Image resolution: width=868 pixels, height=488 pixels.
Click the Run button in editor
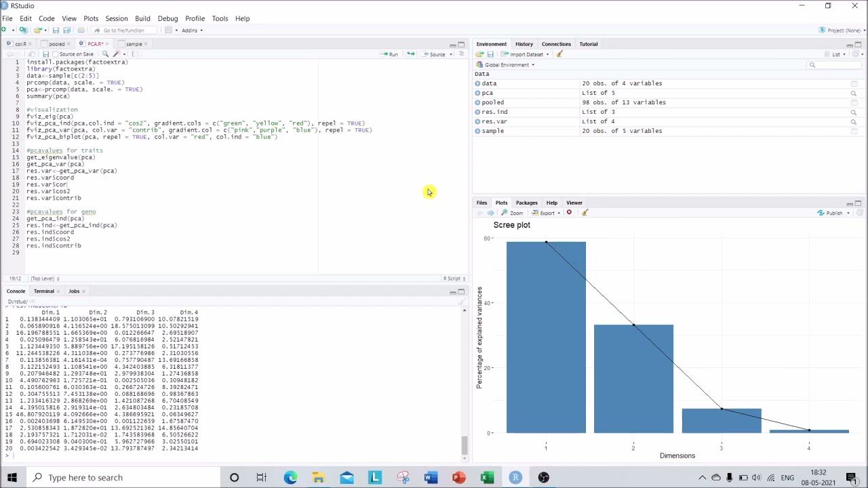point(390,54)
